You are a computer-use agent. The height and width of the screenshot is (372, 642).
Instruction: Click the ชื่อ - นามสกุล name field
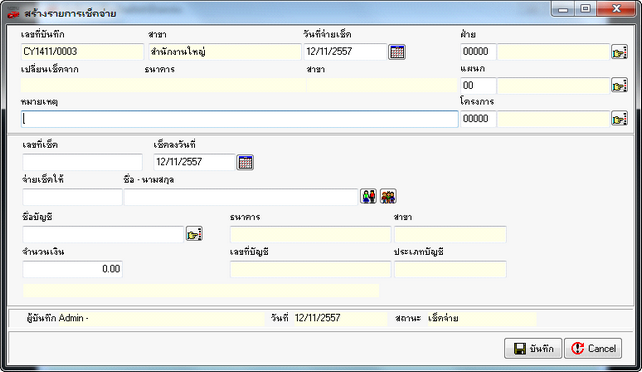(241, 197)
